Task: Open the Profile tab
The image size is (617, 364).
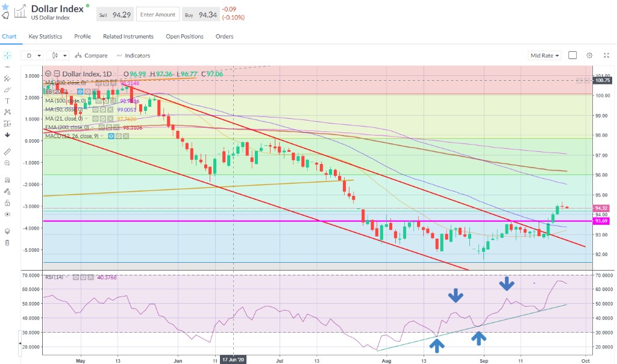Action: [x=83, y=37]
